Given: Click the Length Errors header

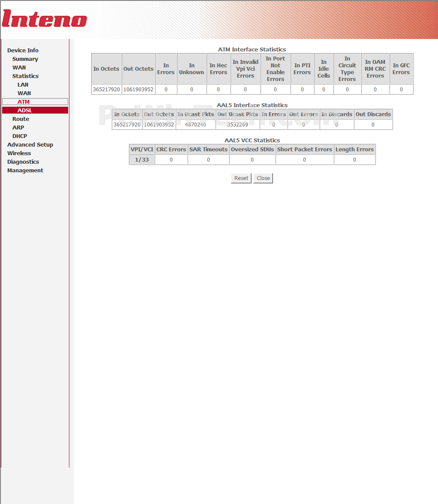Looking at the screenshot, I should pyautogui.click(x=354, y=150).
